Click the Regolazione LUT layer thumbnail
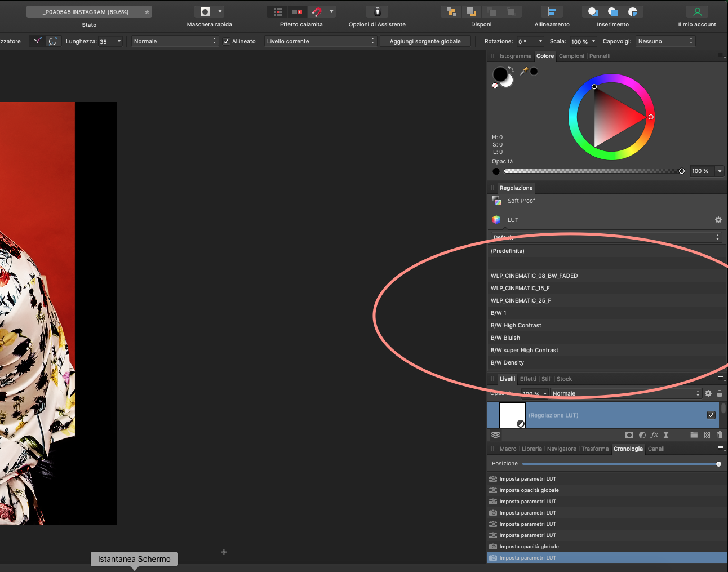This screenshot has width=728, height=572. click(512, 415)
